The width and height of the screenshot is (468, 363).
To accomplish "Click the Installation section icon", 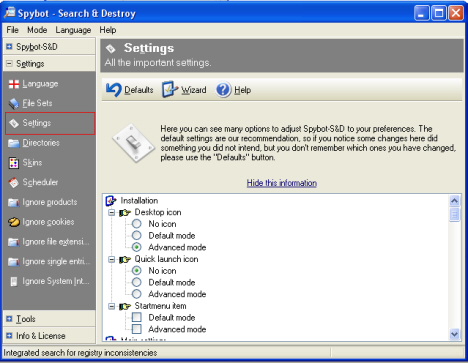I will [x=111, y=201].
